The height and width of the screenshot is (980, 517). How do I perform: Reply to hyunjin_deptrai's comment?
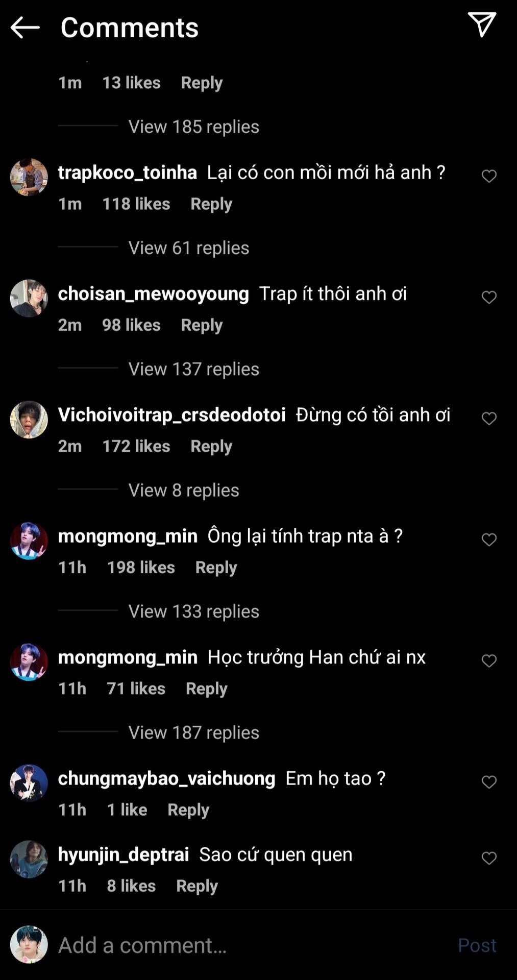[196, 886]
